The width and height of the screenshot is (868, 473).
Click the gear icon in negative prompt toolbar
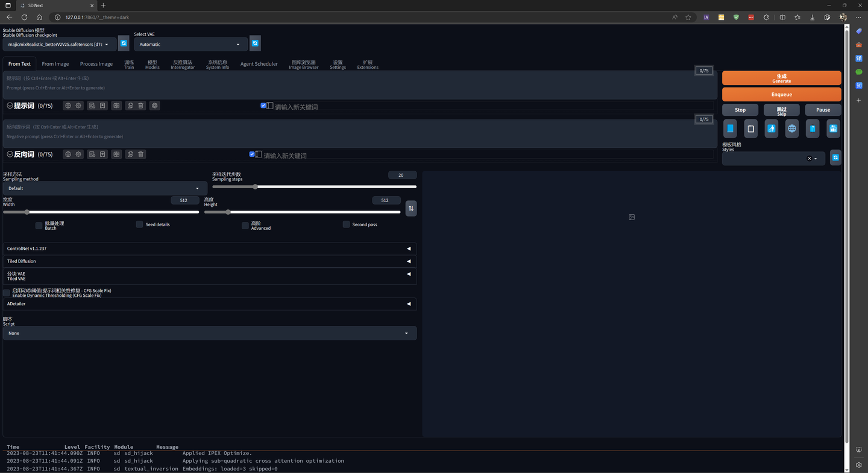pos(78,154)
